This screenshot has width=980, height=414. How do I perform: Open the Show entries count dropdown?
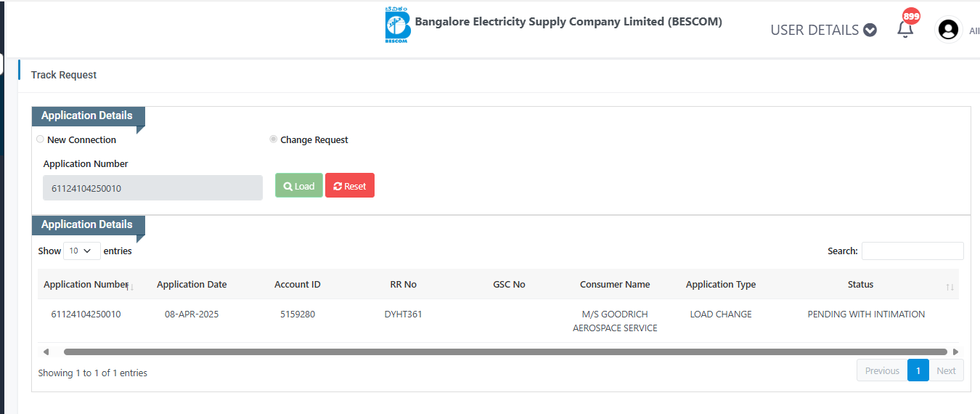tap(81, 251)
